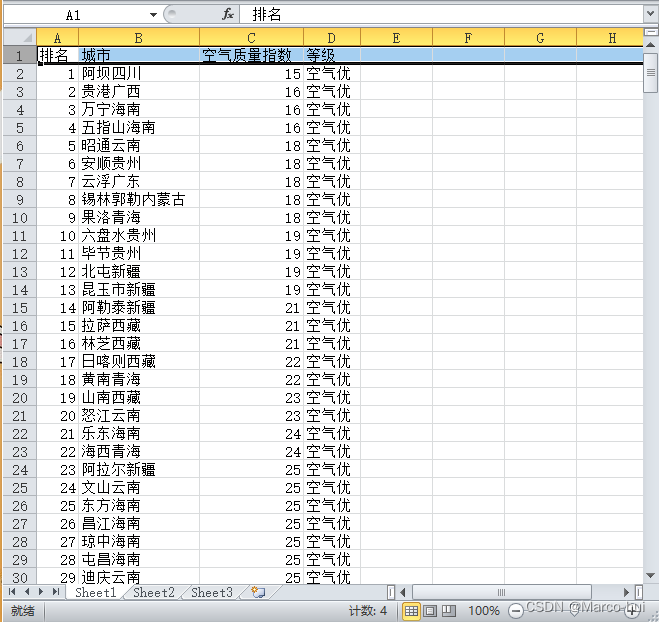The image size is (660, 622).
Task: Select header cell 等级
Action: point(332,55)
